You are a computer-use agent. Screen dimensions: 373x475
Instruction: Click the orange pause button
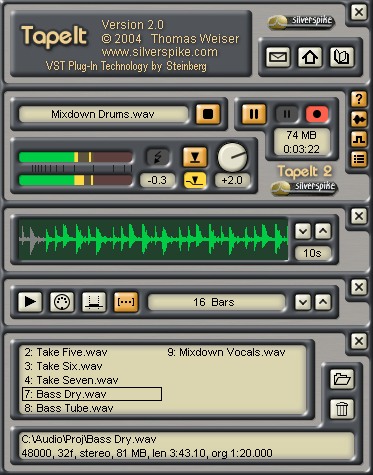(254, 114)
